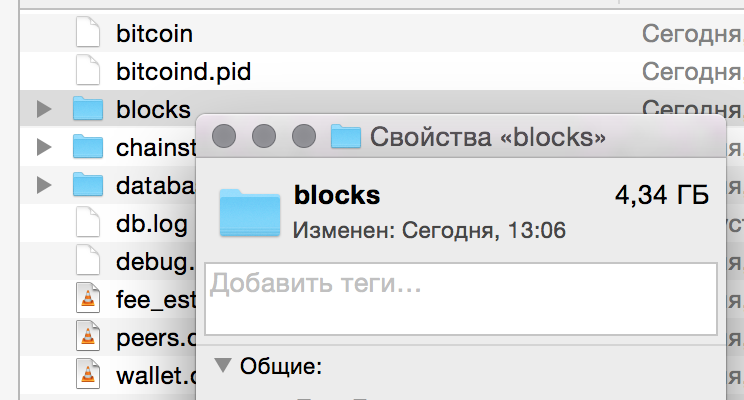The image size is (744, 400).
Task: Click the db.log file icon
Action: (88, 222)
